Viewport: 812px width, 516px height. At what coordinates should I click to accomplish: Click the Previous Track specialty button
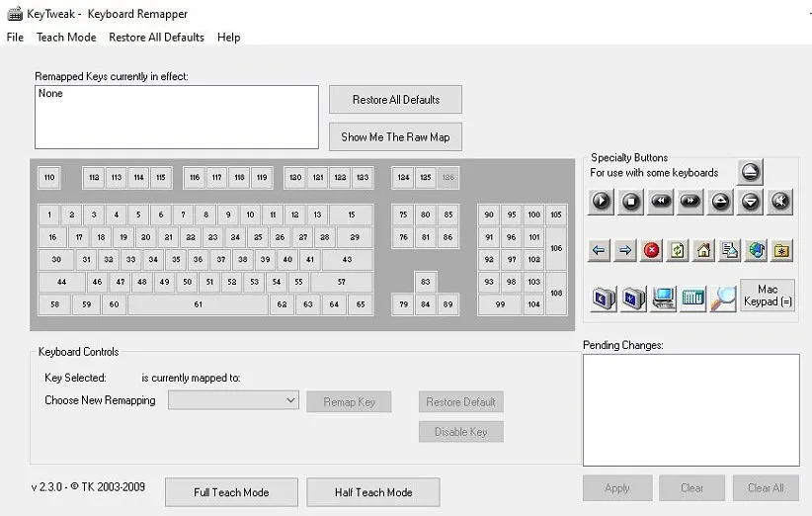(661, 201)
